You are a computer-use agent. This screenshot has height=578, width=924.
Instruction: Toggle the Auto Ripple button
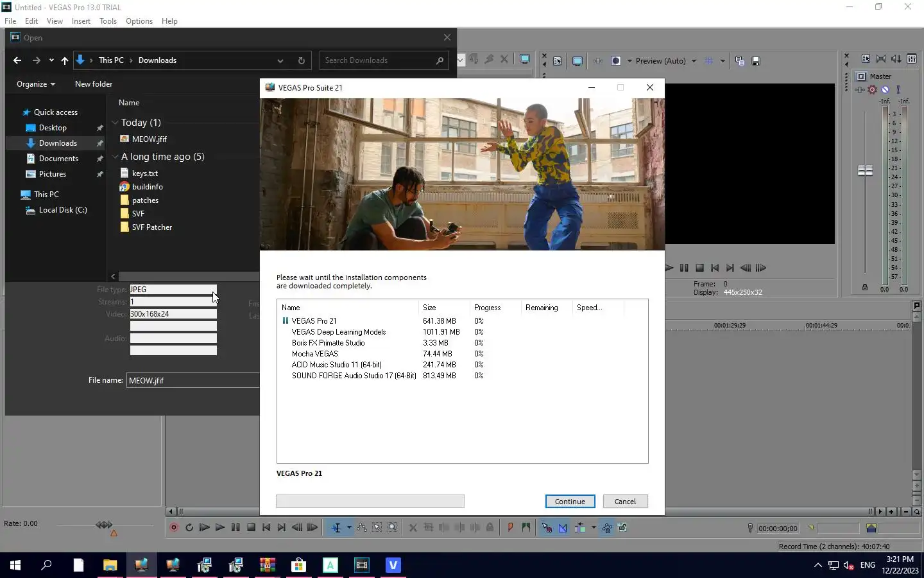pyautogui.click(x=580, y=528)
